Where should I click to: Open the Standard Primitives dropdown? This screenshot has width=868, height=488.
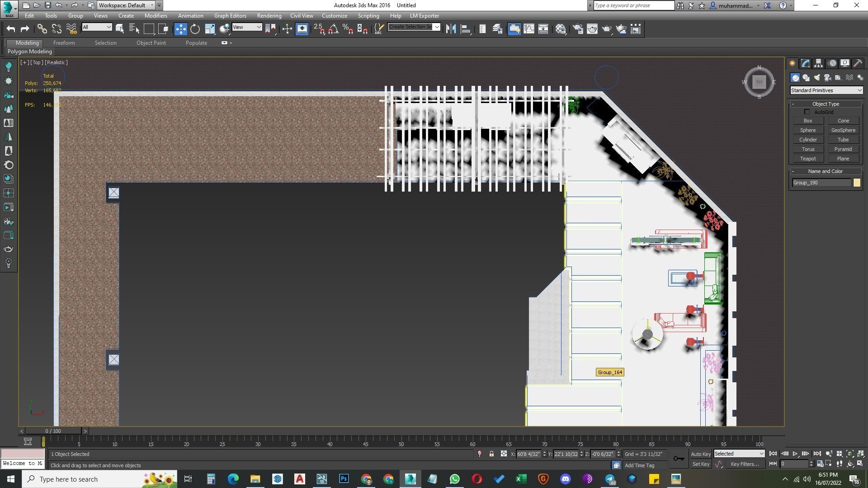point(826,90)
